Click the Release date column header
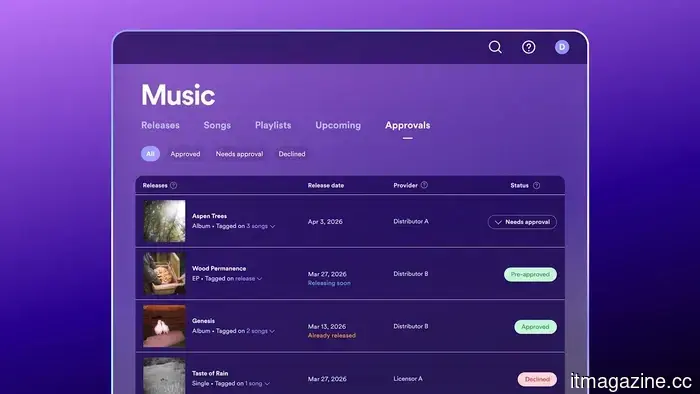Screen dimensions: 700x394 (326, 185)
